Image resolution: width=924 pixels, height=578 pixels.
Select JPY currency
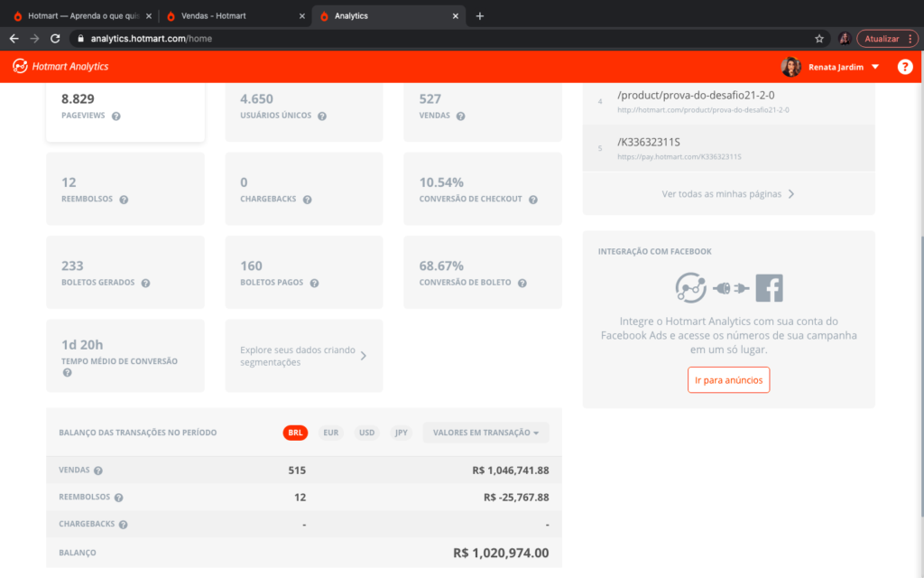(x=402, y=433)
